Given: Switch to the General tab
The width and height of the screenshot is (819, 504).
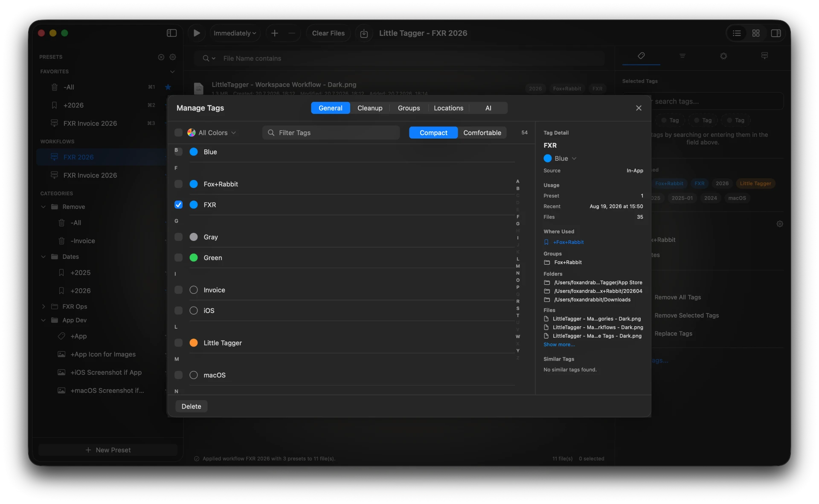Looking at the screenshot, I should (330, 108).
